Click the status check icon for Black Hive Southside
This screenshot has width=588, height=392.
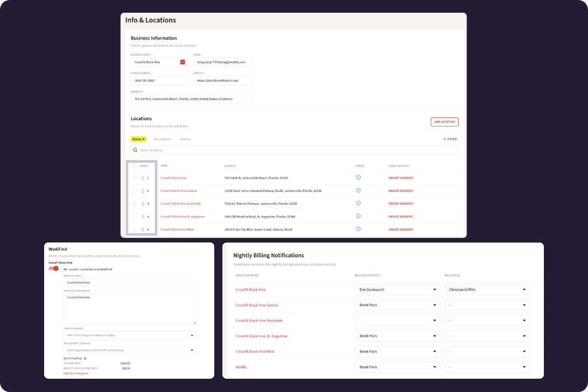coord(358,203)
